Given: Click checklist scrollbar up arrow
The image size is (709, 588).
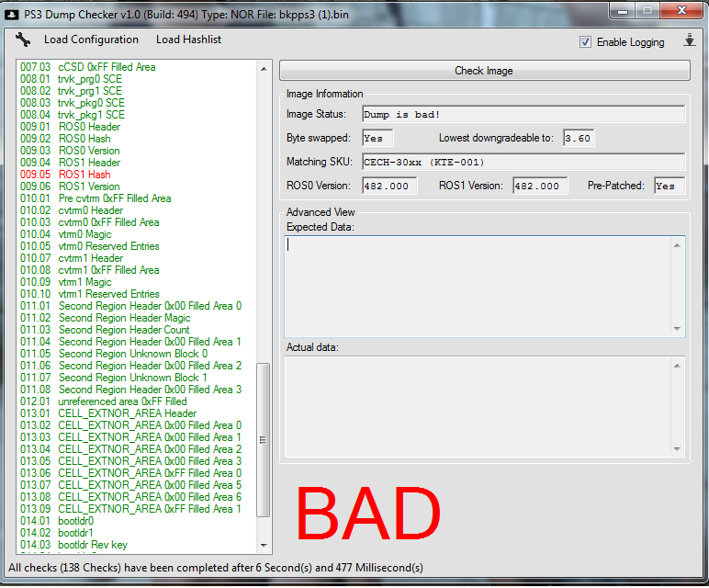Looking at the screenshot, I should 264,69.
